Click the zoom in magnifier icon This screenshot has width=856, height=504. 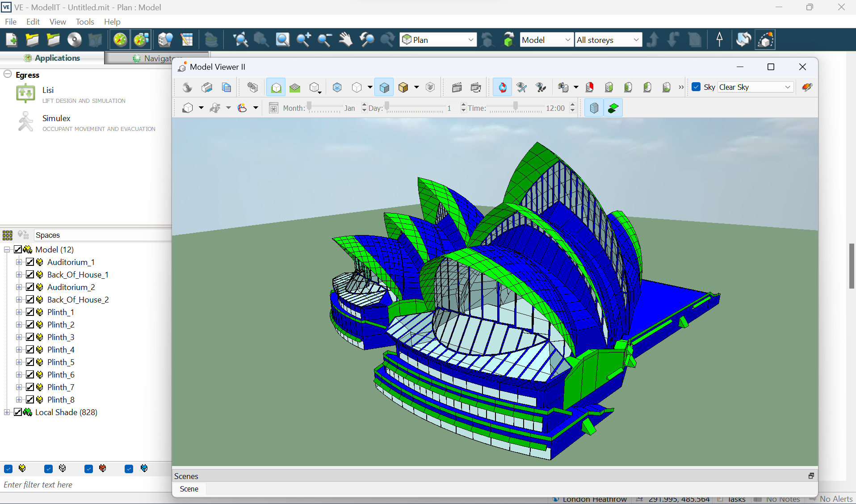[304, 40]
